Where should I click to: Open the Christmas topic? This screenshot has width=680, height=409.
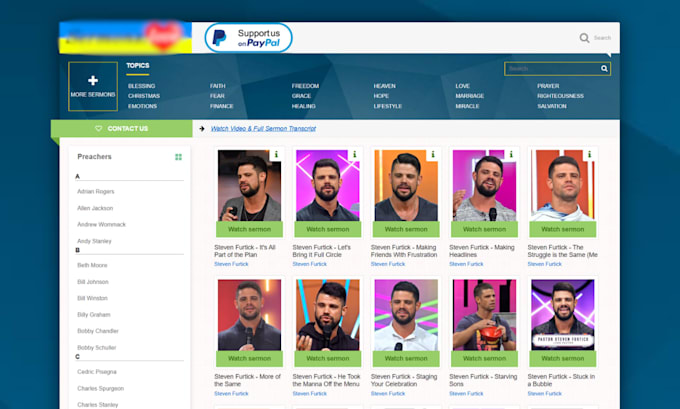pos(144,96)
